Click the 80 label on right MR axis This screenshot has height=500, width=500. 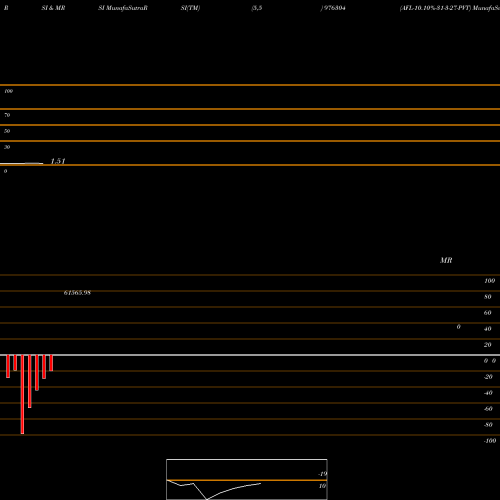488,297
